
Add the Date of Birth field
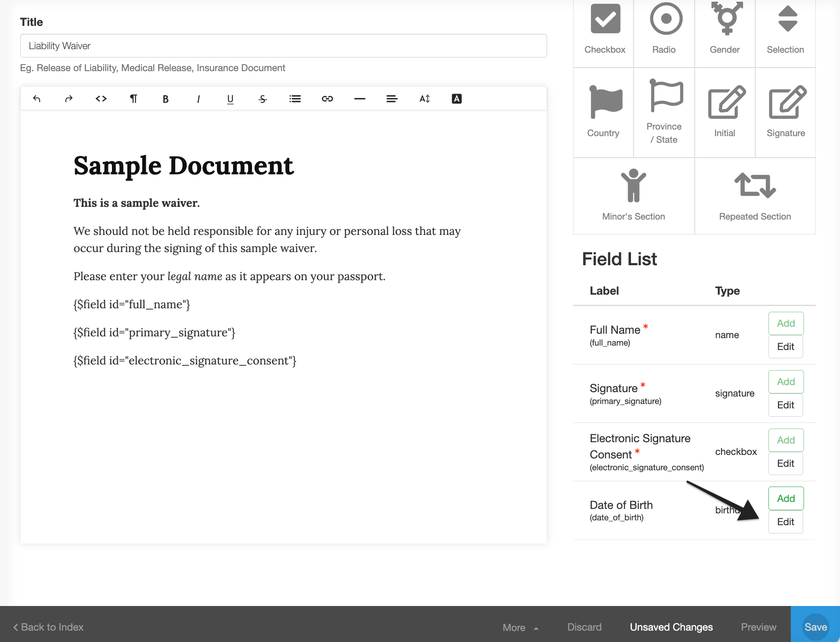[786, 498]
